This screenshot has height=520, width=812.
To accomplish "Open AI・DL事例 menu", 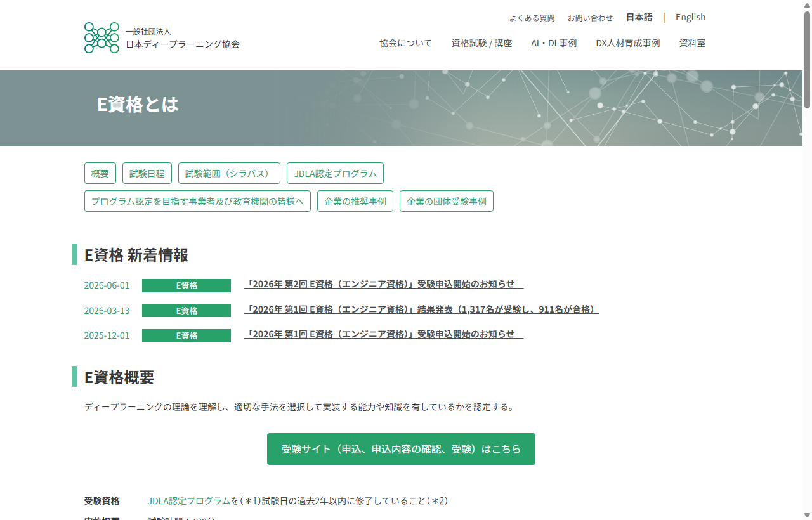I will click(554, 43).
